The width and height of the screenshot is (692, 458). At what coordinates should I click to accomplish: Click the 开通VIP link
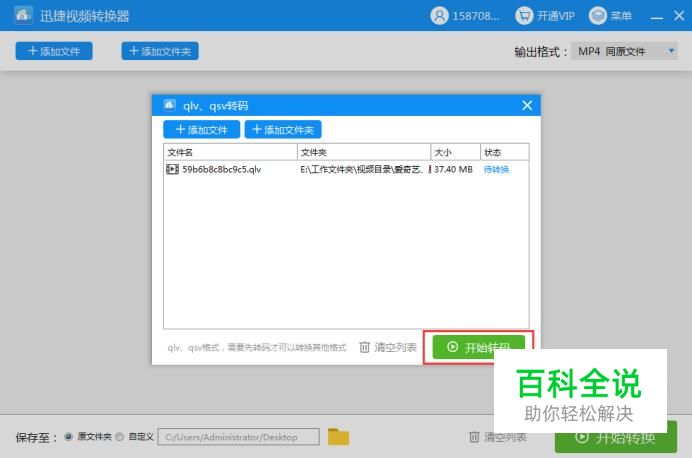(x=556, y=16)
